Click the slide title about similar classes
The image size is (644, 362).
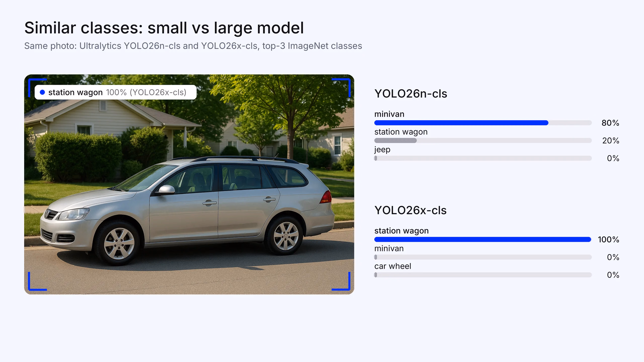pyautogui.click(x=164, y=28)
